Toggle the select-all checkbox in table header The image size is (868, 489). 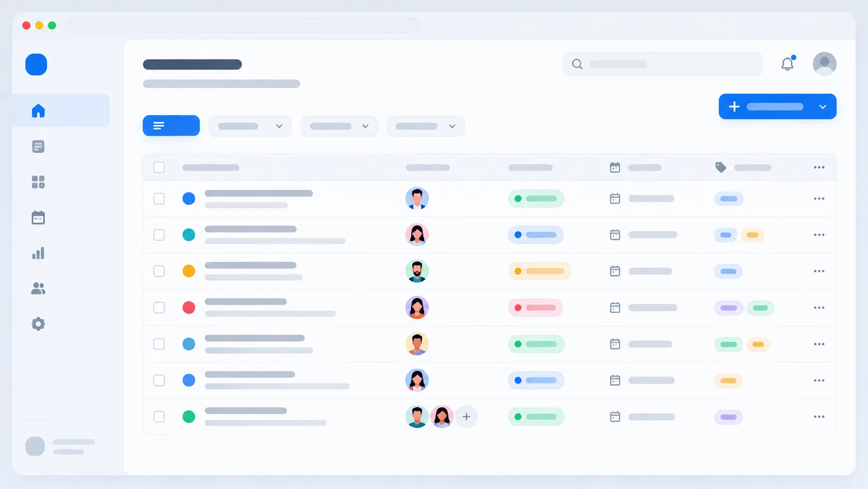(159, 167)
